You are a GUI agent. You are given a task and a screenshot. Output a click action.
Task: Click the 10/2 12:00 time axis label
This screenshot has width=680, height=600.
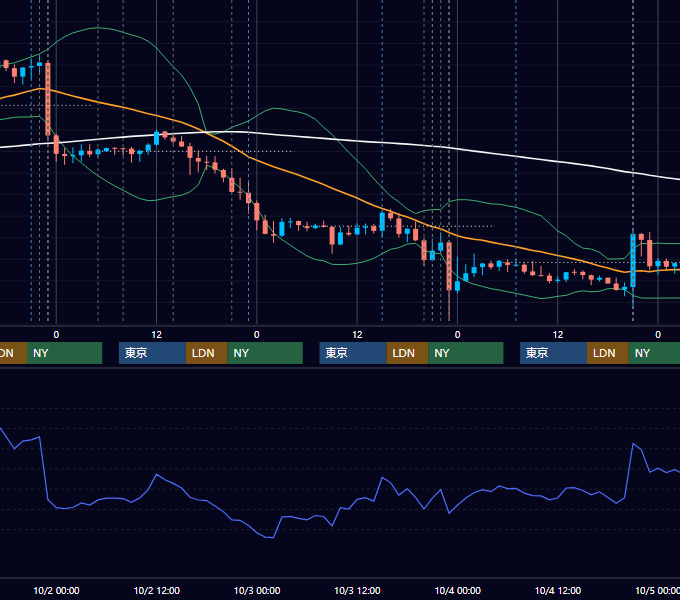click(x=157, y=590)
